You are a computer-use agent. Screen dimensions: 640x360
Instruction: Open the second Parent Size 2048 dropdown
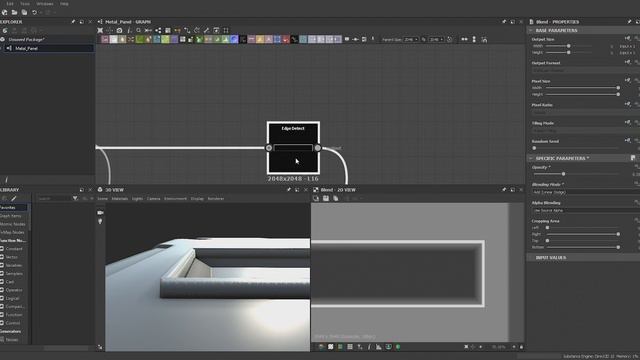tap(436, 40)
